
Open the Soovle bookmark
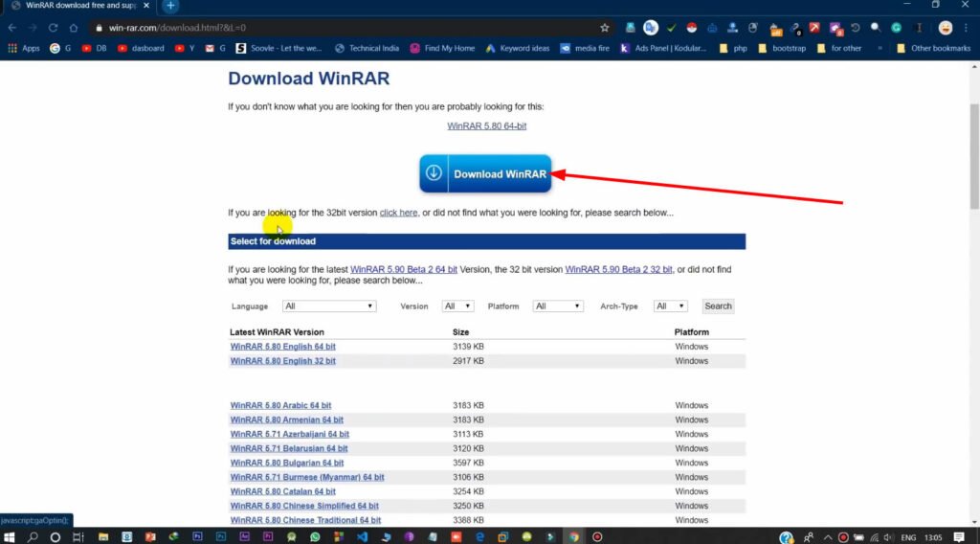(x=278, y=48)
